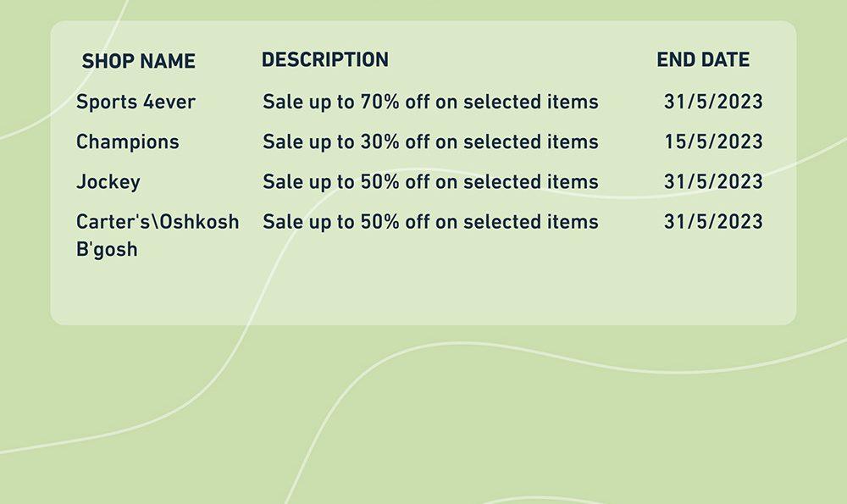Click Jockey's end date 31/5/2023
847x504 pixels.
click(x=713, y=181)
